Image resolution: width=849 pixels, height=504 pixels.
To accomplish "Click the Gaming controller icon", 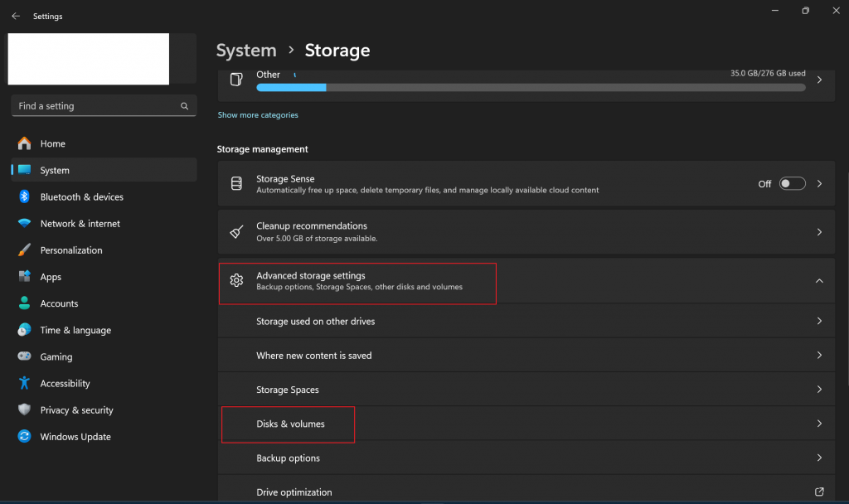I will point(24,356).
